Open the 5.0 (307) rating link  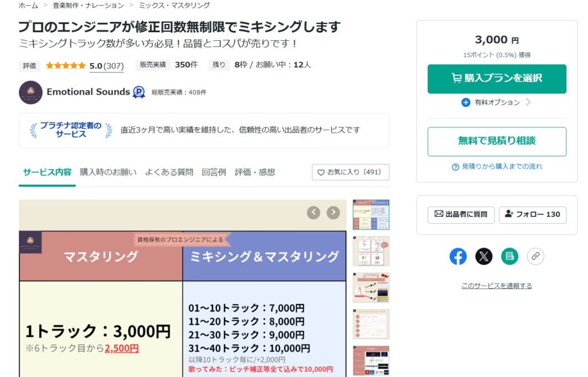pos(106,66)
